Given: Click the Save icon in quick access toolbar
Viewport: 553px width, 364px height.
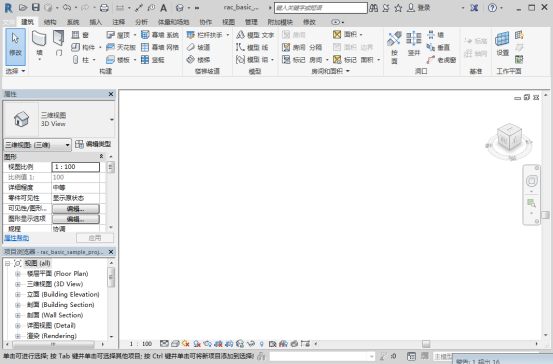Looking at the screenshot, I should (x=36, y=7).
